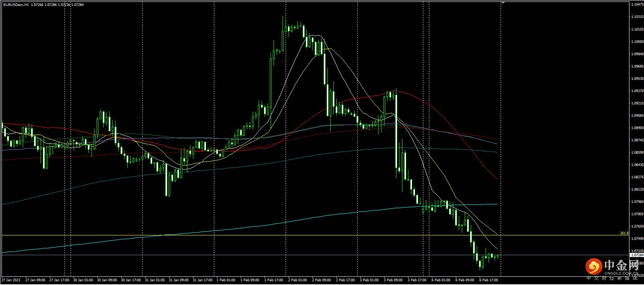Click the 1 Feb 01:00 time label
The image size is (644, 285).
point(226,280)
